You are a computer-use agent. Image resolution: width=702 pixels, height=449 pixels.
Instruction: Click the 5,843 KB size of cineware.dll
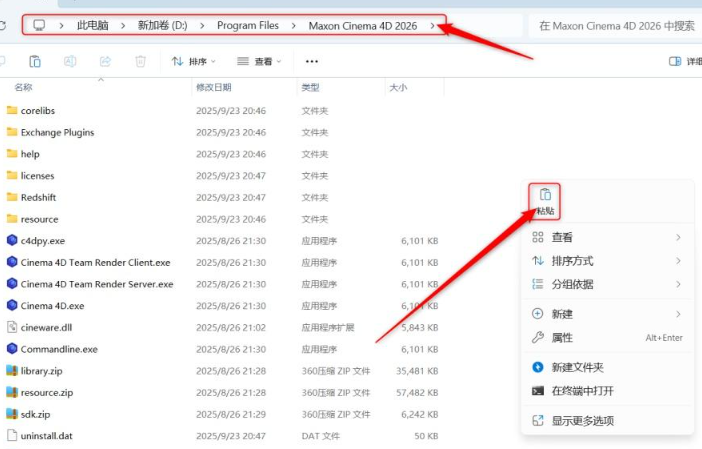419,327
